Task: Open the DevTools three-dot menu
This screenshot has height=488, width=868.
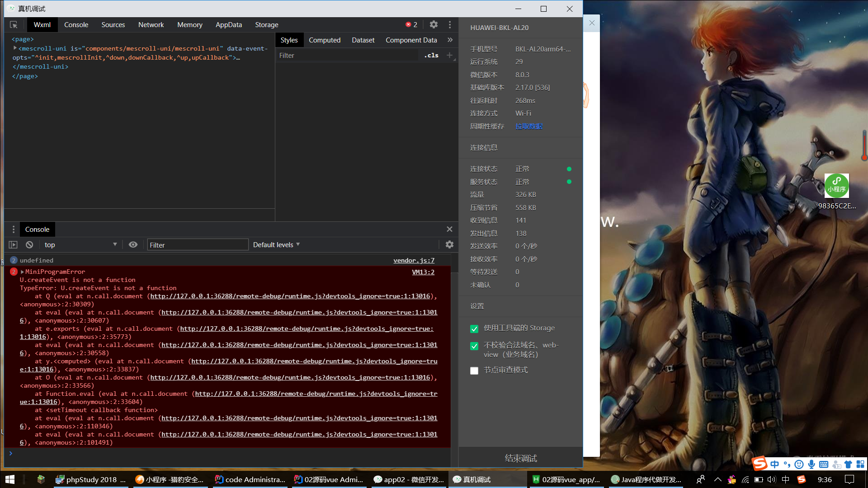Action: click(x=450, y=25)
